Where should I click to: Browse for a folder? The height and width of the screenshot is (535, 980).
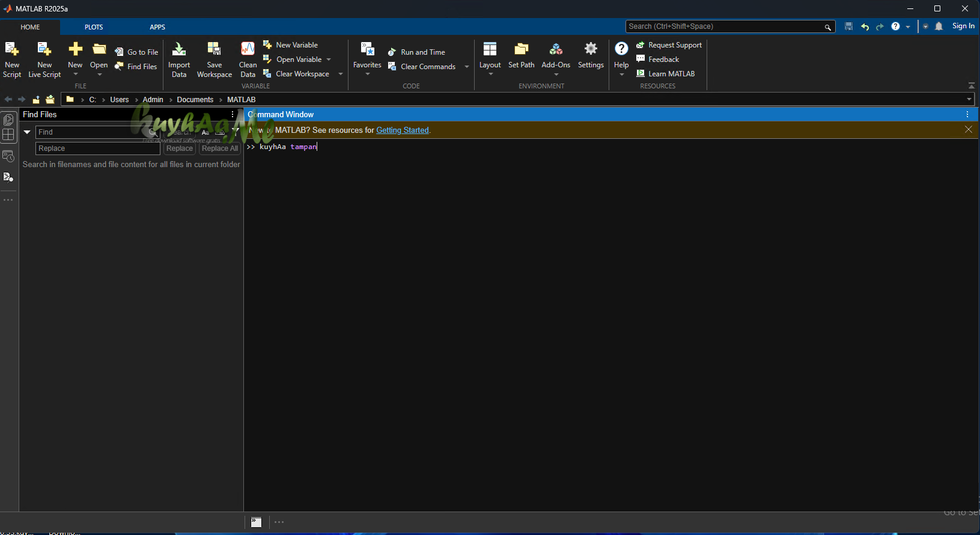50,99
